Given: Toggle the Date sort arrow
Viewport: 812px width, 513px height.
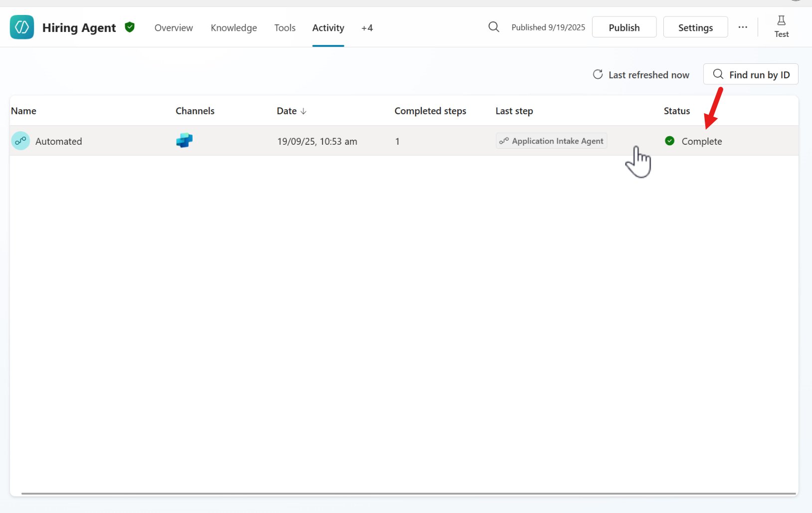Looking at the screenshot, I should point(303,111).
